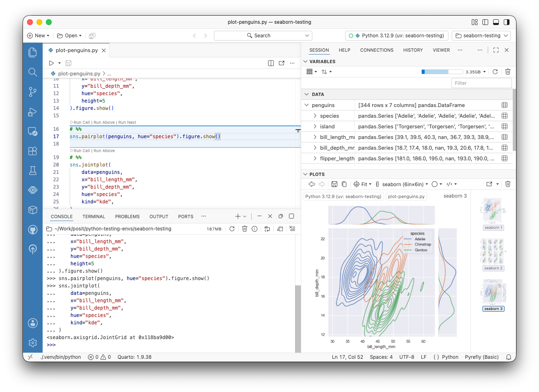Switch to the TERMINAL tab

coord(94,217)
